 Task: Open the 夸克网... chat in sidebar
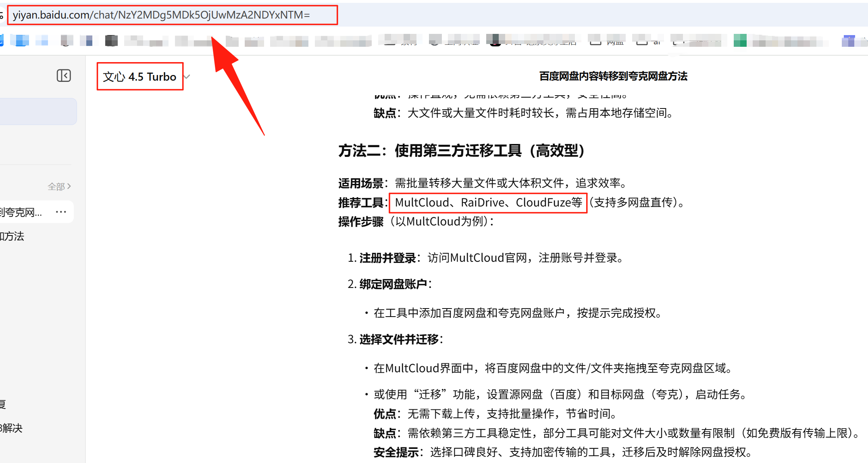coord(21,212)
